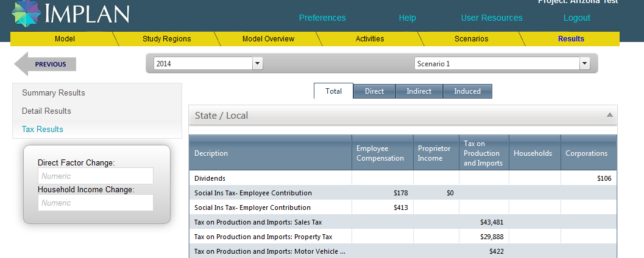Click the $413 employer contribution value
The image size is (644, 258).
(400, 207)
